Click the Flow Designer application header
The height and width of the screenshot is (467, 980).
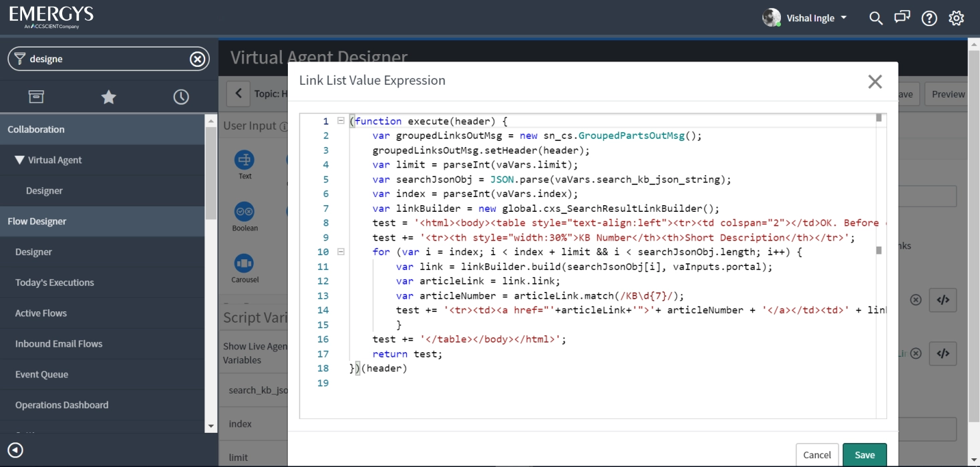pos(102,221)
